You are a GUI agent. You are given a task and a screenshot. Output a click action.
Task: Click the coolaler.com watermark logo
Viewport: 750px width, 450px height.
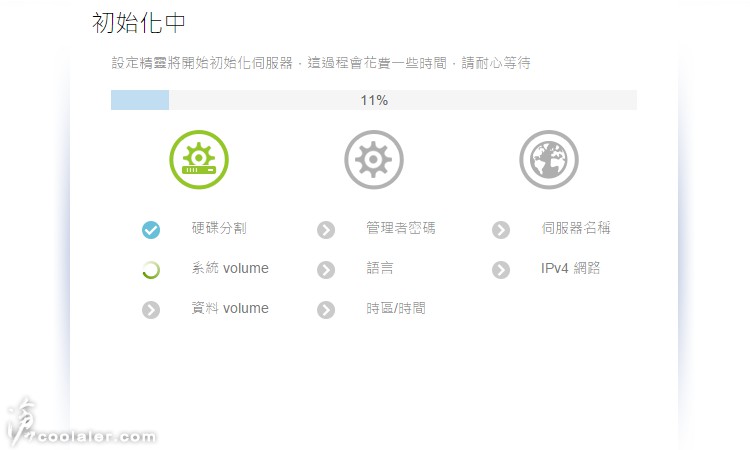[x=82, y=424]
